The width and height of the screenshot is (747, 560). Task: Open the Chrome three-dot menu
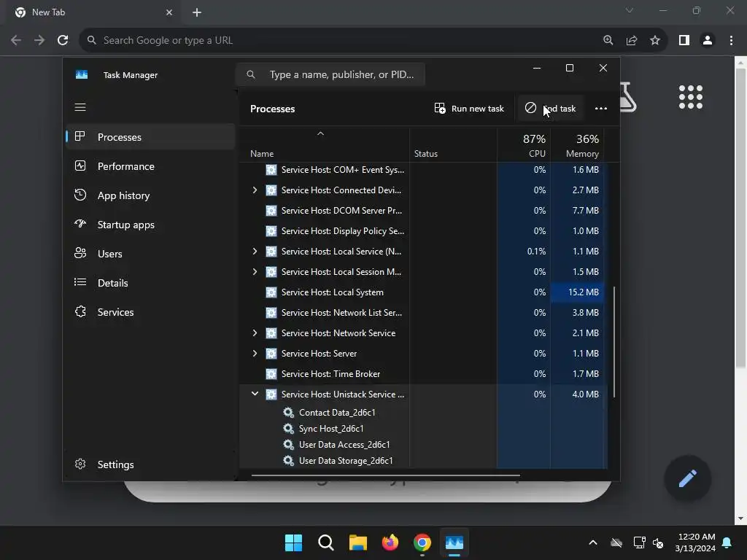click(731, 41)
